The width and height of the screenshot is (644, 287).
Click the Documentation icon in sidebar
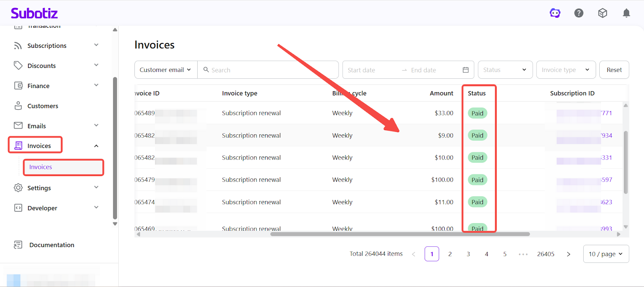(18, 245)
